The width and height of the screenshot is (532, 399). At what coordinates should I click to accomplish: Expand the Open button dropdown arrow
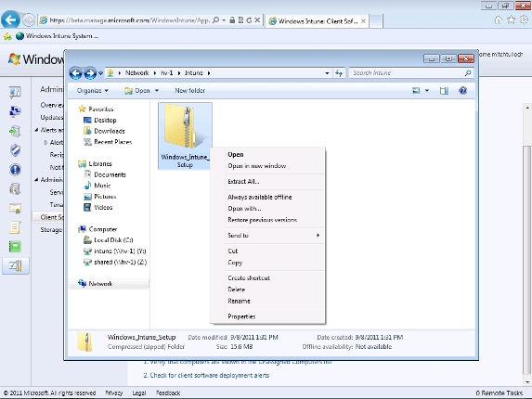(x=157, y=91)
